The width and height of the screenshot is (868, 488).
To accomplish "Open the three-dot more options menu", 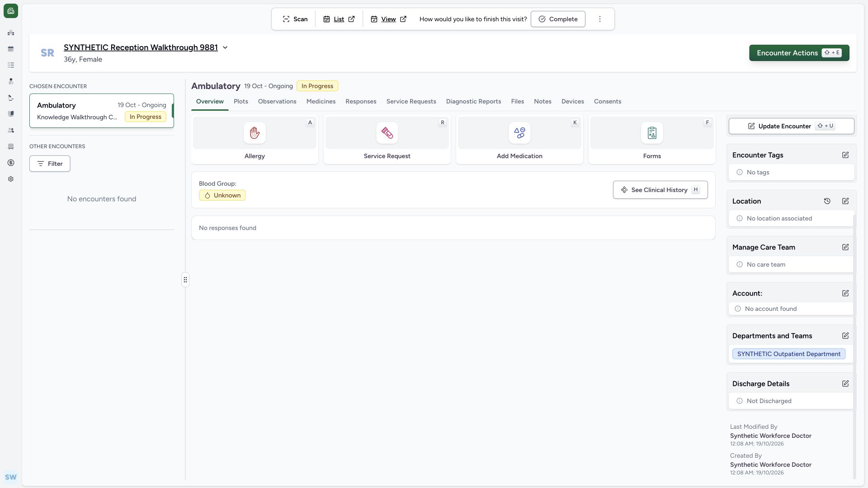I will click(x=600, y=19).
